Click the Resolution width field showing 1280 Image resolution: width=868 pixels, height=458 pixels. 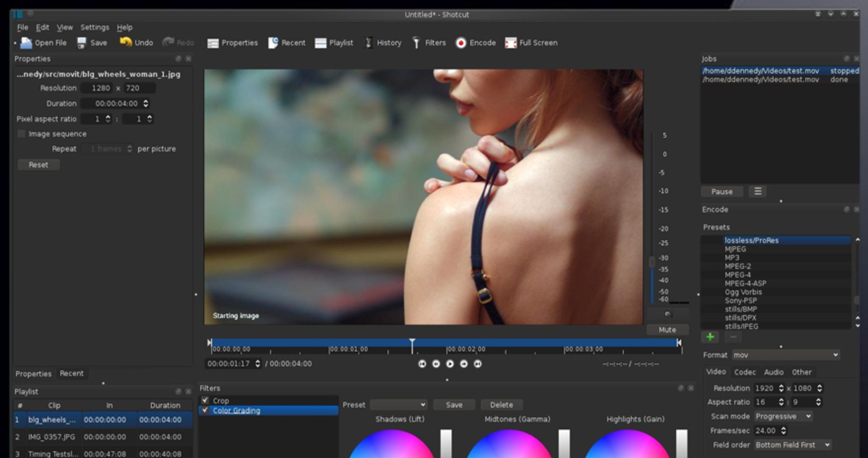pos(97,88)
